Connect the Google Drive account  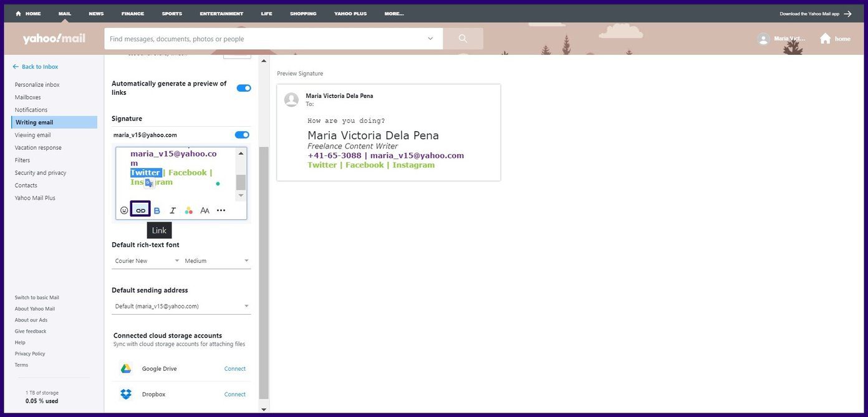tap(235, 369)
